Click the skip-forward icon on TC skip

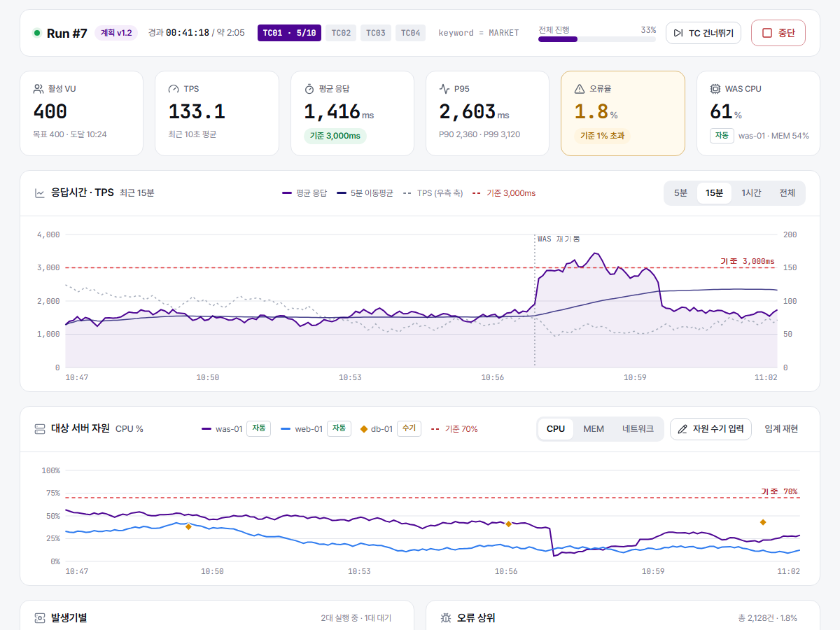pyautogui.click(x=678, y=33)
